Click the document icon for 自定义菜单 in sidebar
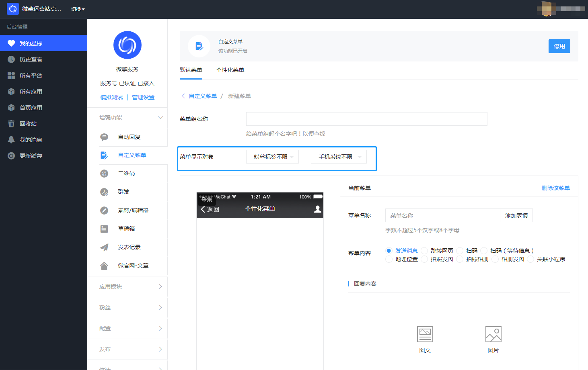The height and width of the screenshot is (370, 588). click(104, 155)
